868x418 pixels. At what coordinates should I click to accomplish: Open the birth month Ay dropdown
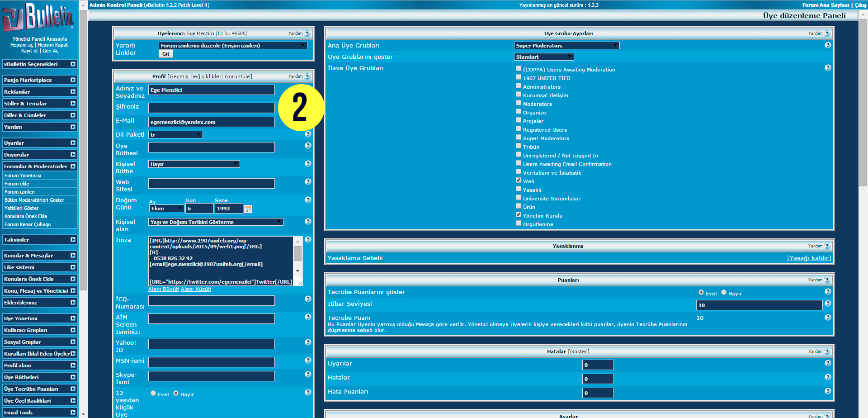pos(166,209)
